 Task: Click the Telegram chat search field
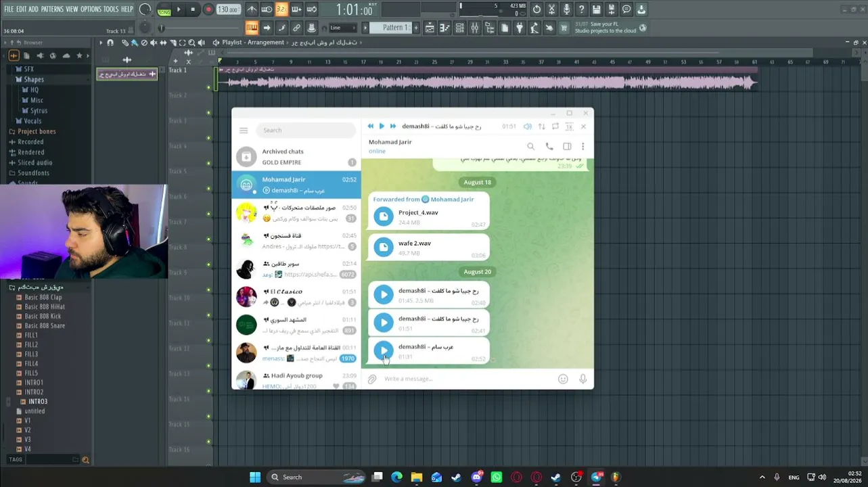click(306, 131)
